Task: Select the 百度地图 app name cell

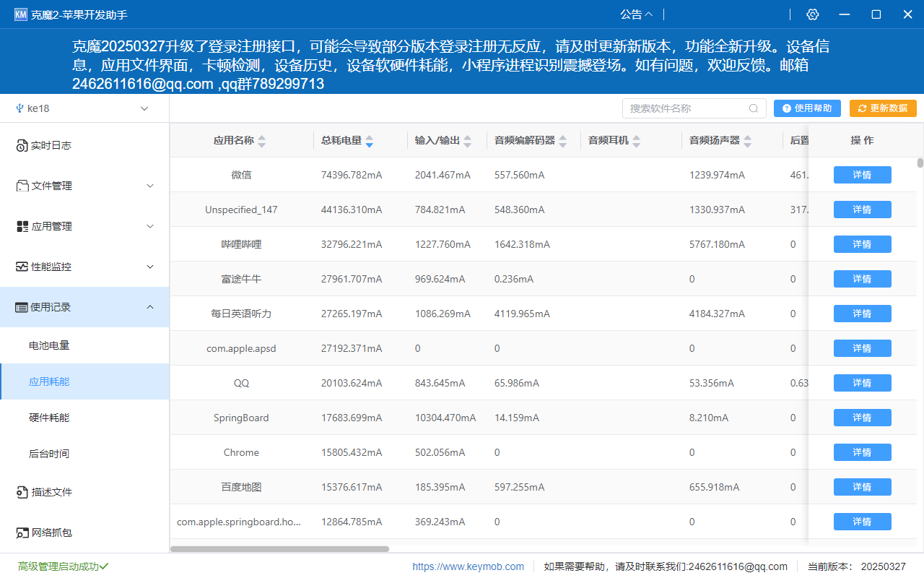Action: (x=241, y=487)
